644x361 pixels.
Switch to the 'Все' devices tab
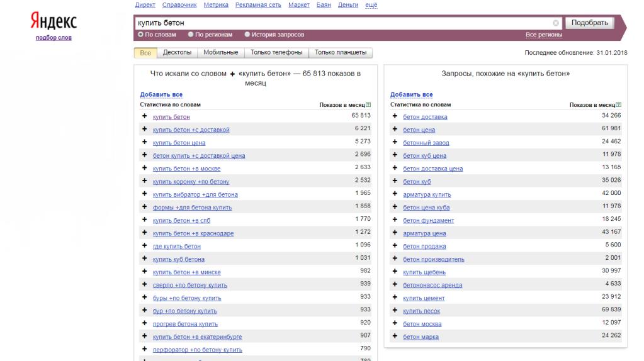click(x=145, y=52)
